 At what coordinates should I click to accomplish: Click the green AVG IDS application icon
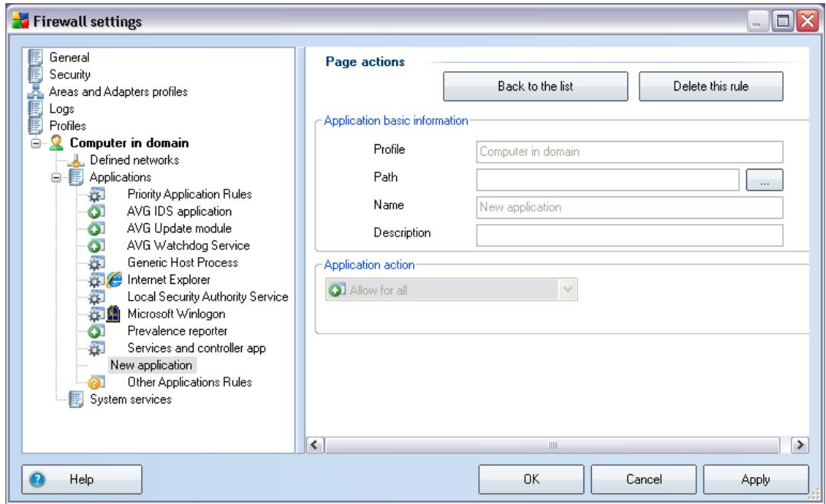coord(96,212)
